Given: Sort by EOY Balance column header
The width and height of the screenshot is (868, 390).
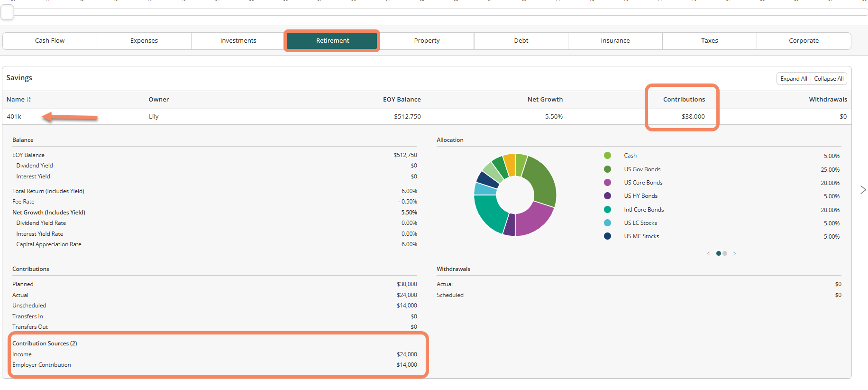Looking at the screenshot, I should pyautogui.click(x=402, y=100).
